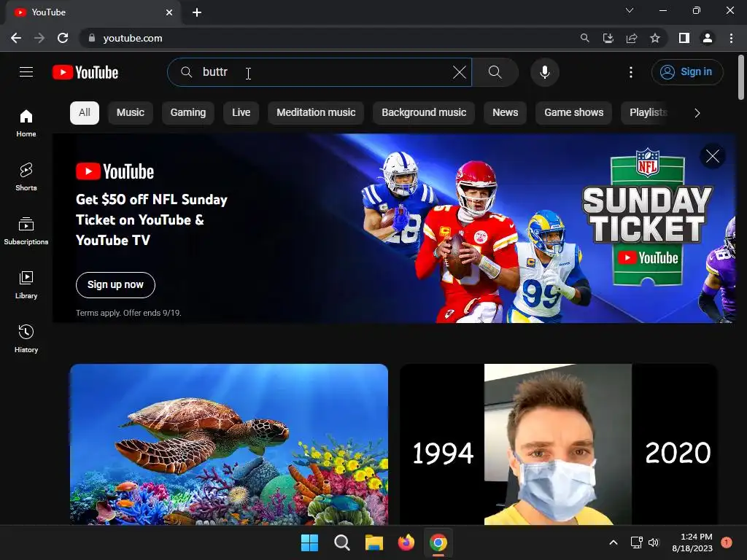The width and height of the screenshot is (747, 560).
Task: Open the tab search dropdown arrow
Action: pyautogui.click(x=630, y=10)
